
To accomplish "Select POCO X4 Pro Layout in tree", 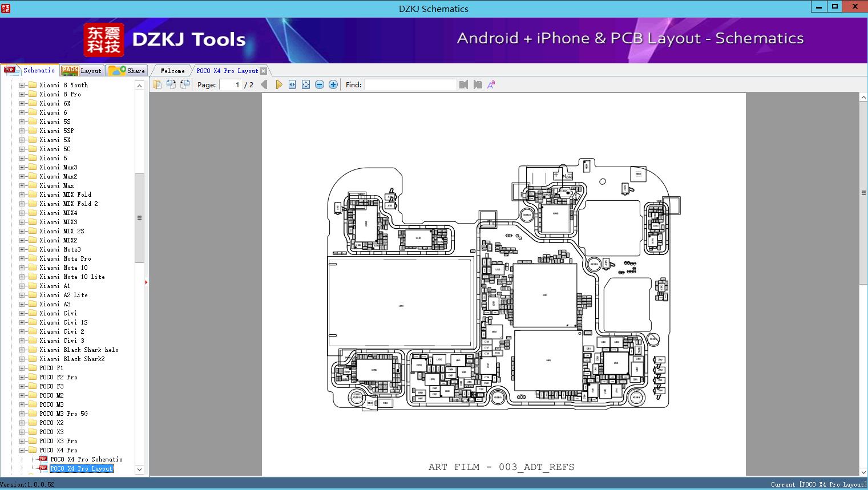I will coord(81,468).
